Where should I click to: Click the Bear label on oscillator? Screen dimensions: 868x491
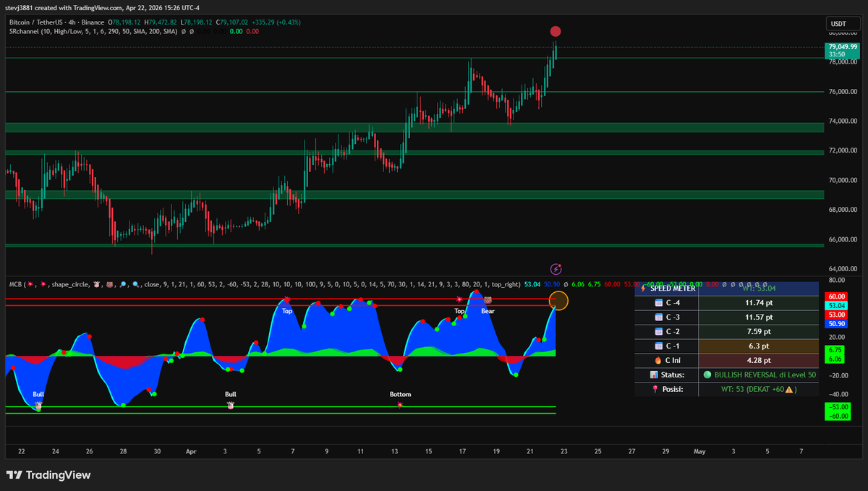488,311
